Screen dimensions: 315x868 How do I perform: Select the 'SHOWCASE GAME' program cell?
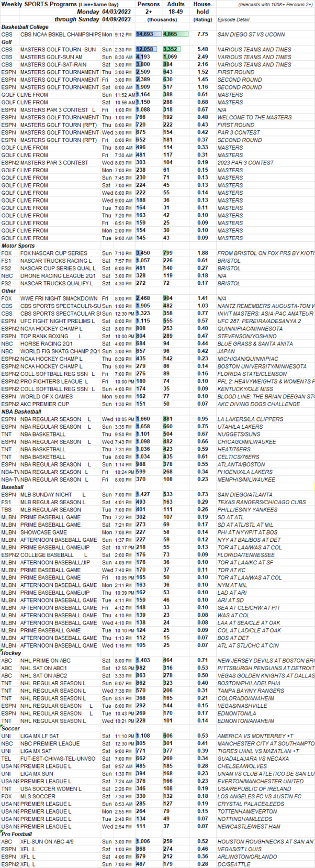[43, 532]
